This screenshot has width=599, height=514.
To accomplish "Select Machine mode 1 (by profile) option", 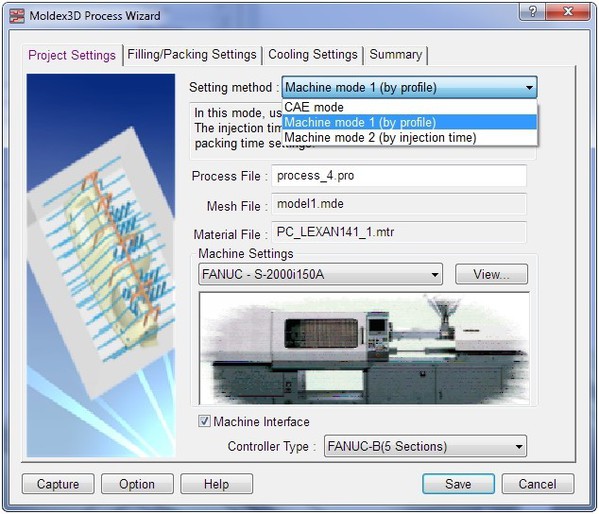I will click(x=410, y=122).
